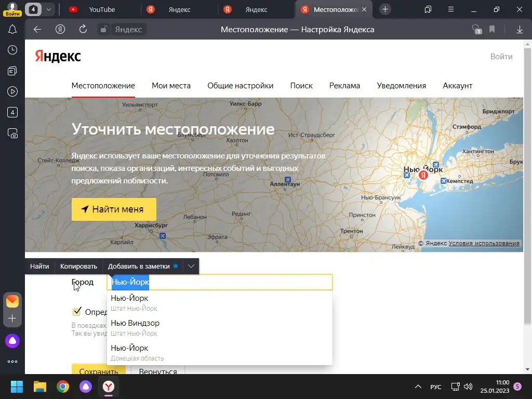This screenshot has height=399, width=532.
Task: Open downloads panel
Action: pyautogui.click(x=520, y=30)
